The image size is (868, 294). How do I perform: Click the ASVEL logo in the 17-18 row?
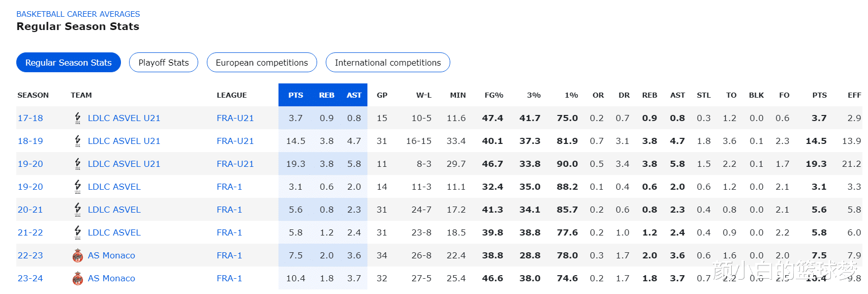pos(78,118)
